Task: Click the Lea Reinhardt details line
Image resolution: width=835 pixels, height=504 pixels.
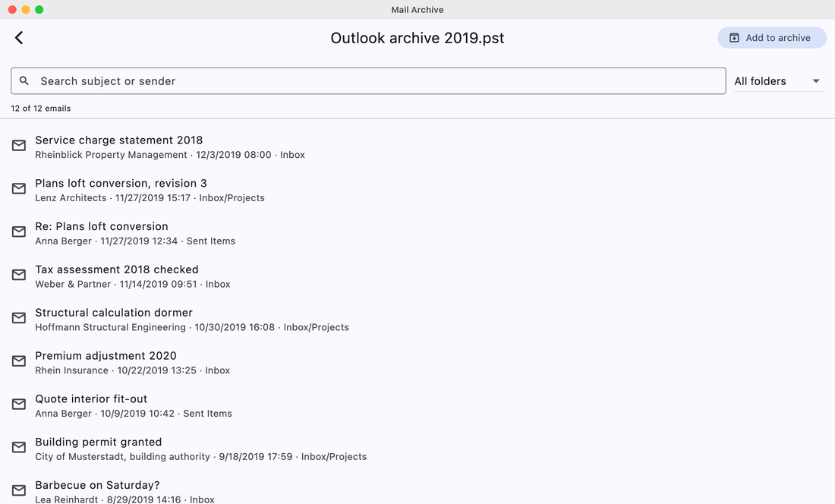Action: (x=124, y=499)
